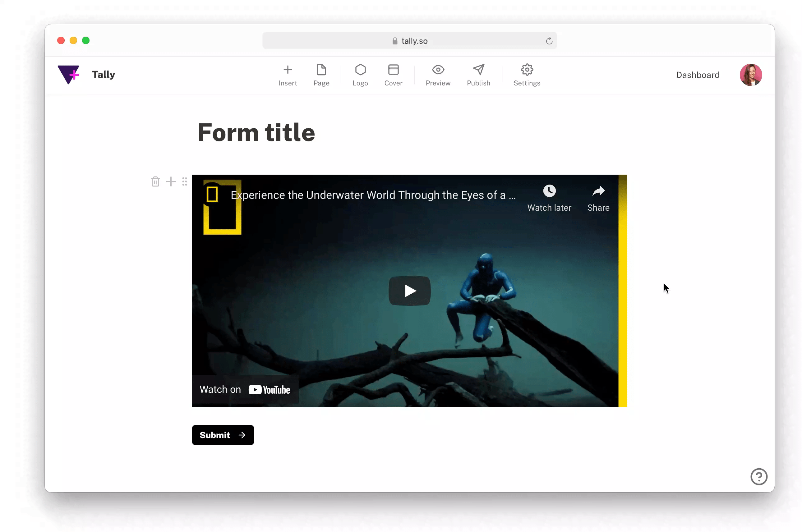Screen dimensions: 802x532
Task: Open the help question mark button
Action: (758, 477)
